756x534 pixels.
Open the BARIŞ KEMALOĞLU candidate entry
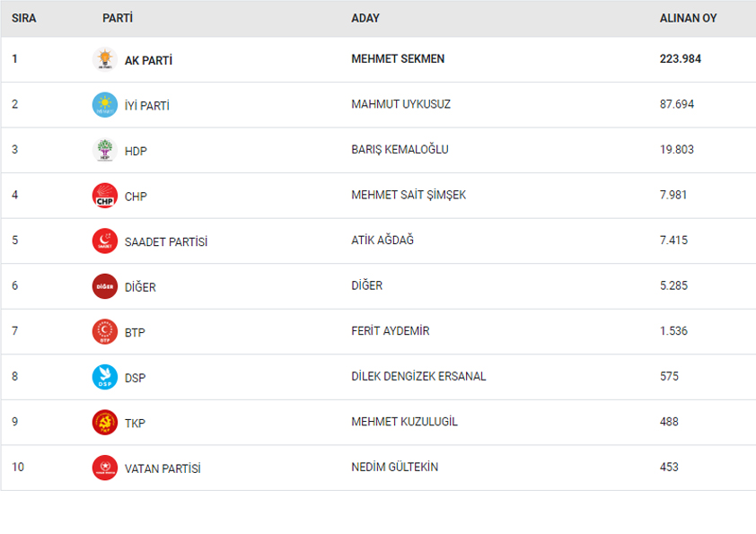click(x=400, y=150)
